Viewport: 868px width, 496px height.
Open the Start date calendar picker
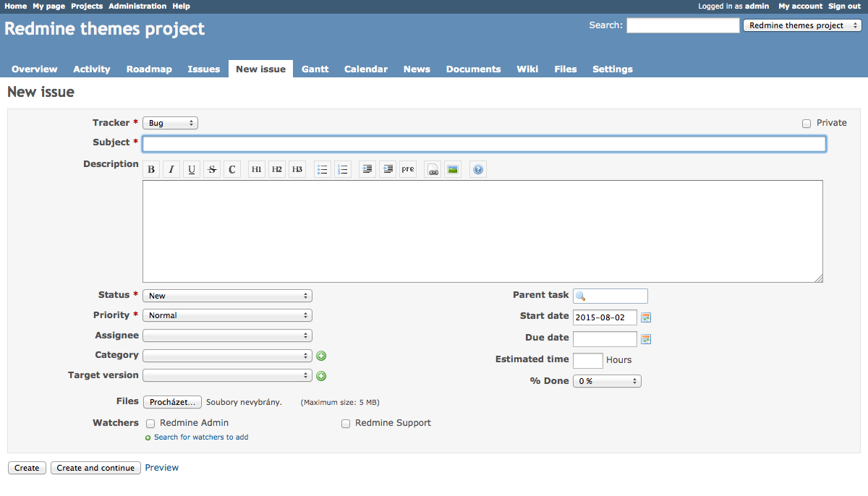pos(647,317)
